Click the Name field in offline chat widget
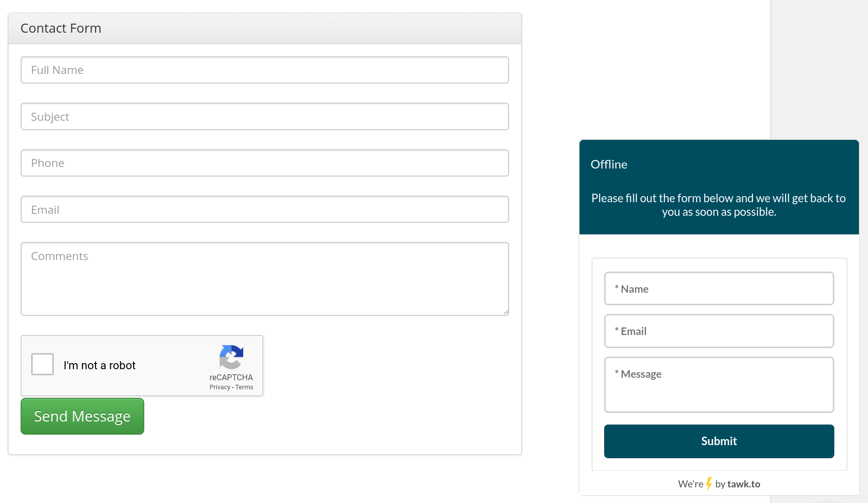This screenshot has height=503, width=868. tap(719, 289)
